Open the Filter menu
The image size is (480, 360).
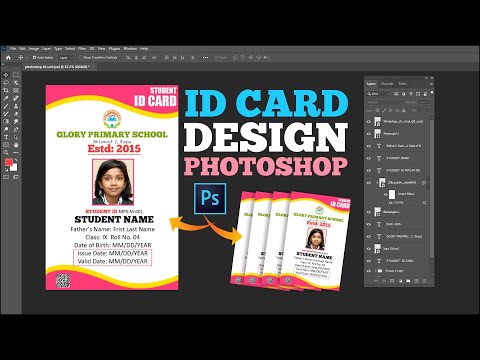click(82, 49)
